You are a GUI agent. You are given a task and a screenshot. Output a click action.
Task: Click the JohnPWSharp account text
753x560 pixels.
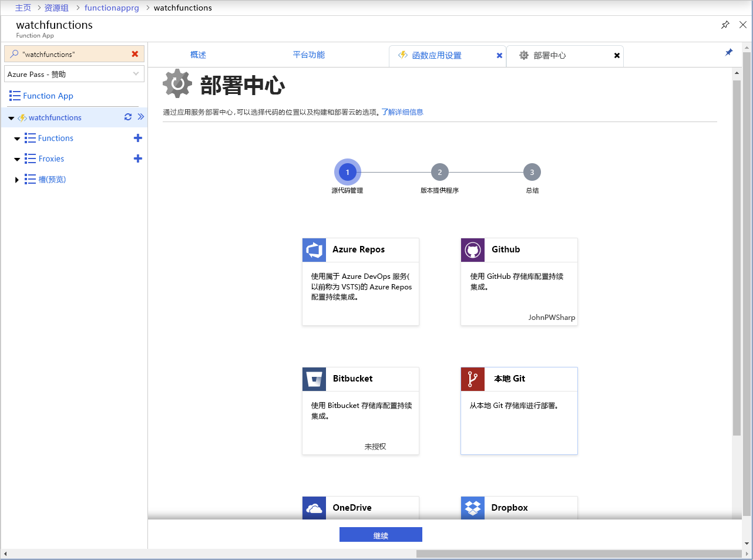[x=552, y=318]
